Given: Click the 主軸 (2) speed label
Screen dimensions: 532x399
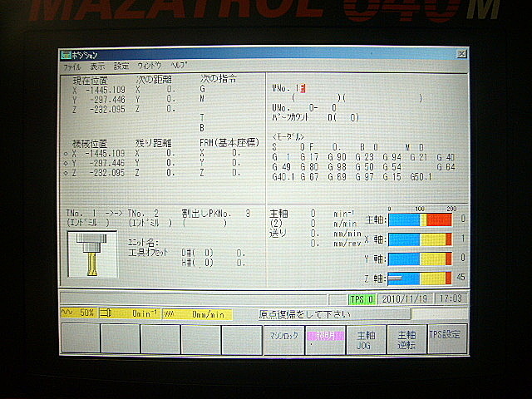Looking at the screenshot, I should [278, 219].
